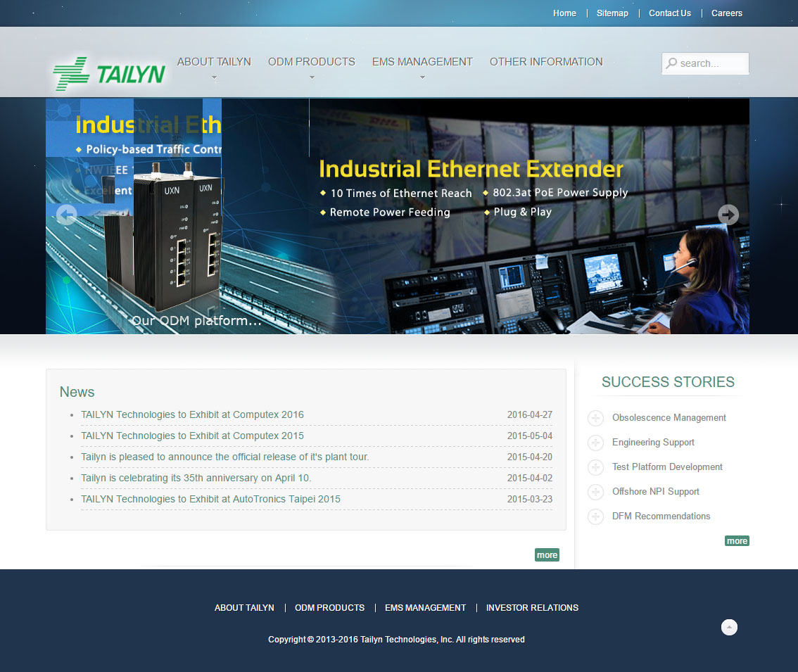Open OTHER INFORMATION main menu

[546, 62]
